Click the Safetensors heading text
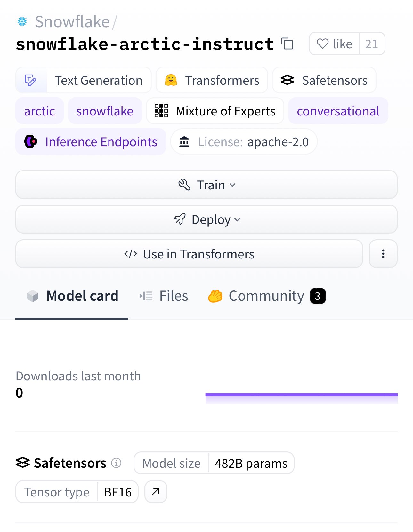The image size is (413, 532). tap(70, 463)
